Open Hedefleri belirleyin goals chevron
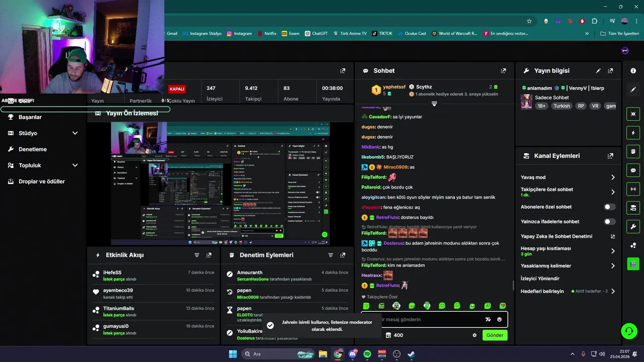The image size is (644, 362). [x=613, y=291]
